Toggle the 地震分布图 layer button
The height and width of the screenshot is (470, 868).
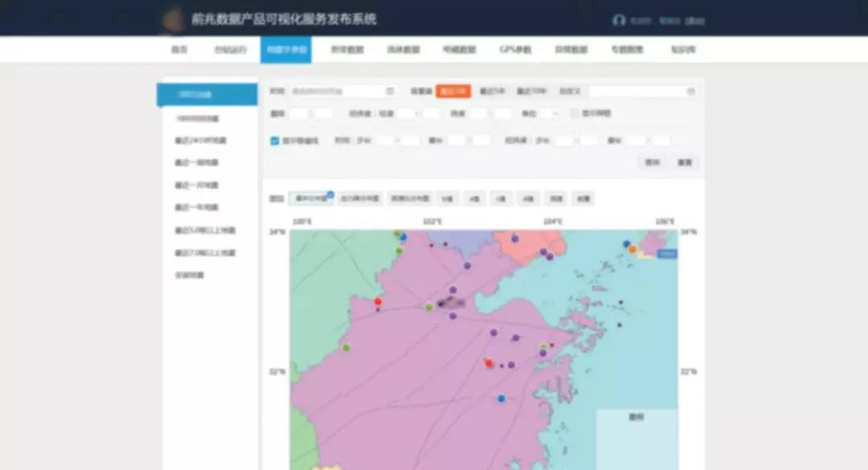(x=310, y=198)
